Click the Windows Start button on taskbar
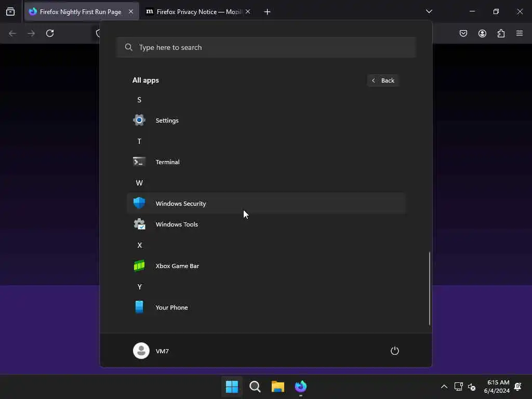The width and height of the screenshot is (532, 399). 232,387
